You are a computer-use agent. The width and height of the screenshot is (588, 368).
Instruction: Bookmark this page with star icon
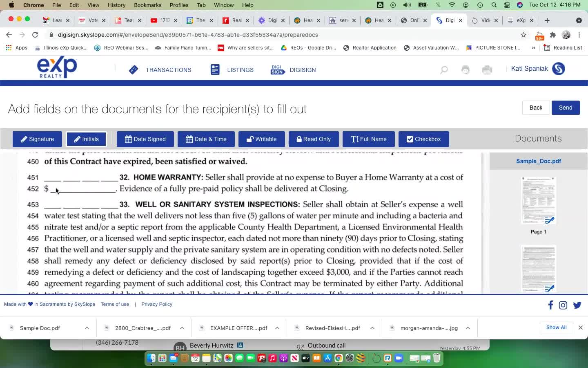[523, 35]
